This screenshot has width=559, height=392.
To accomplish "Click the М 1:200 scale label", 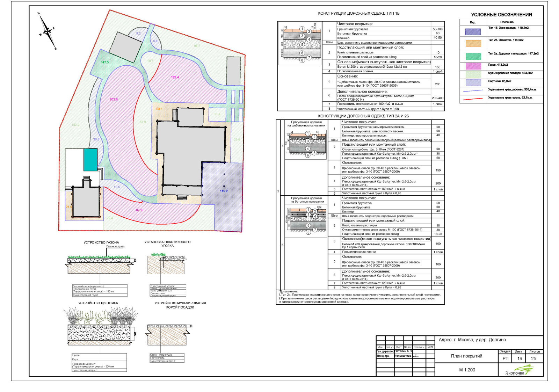I will (x=467, y=370).
